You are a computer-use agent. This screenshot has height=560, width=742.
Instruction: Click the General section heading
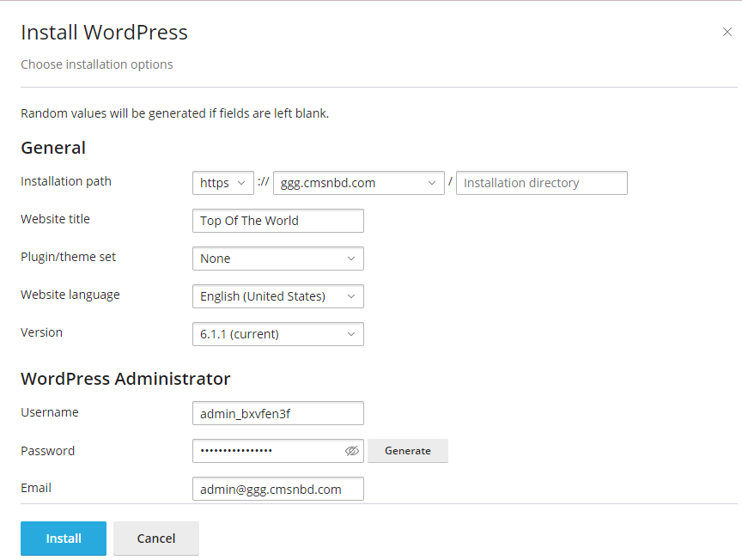click(53, 148)
